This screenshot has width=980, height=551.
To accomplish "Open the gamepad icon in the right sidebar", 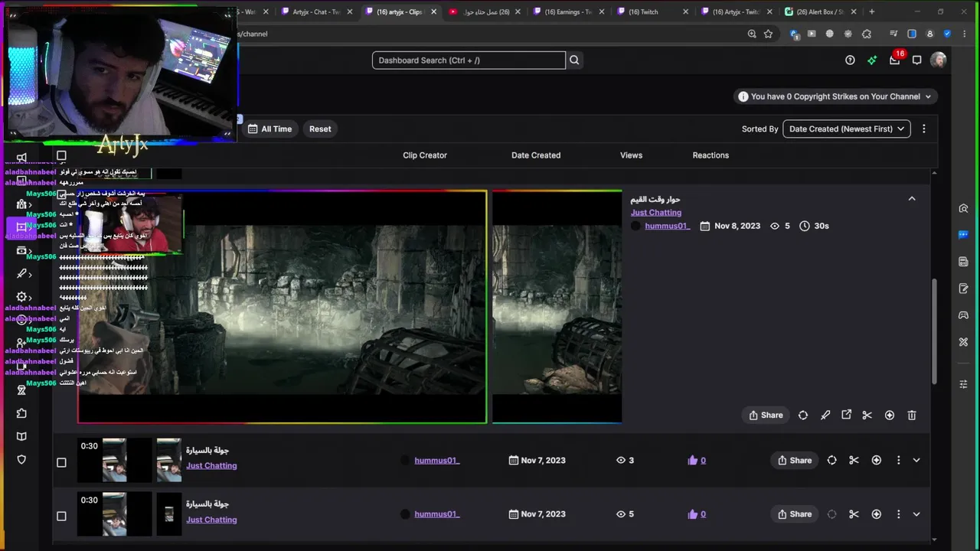I will point(963,315).
